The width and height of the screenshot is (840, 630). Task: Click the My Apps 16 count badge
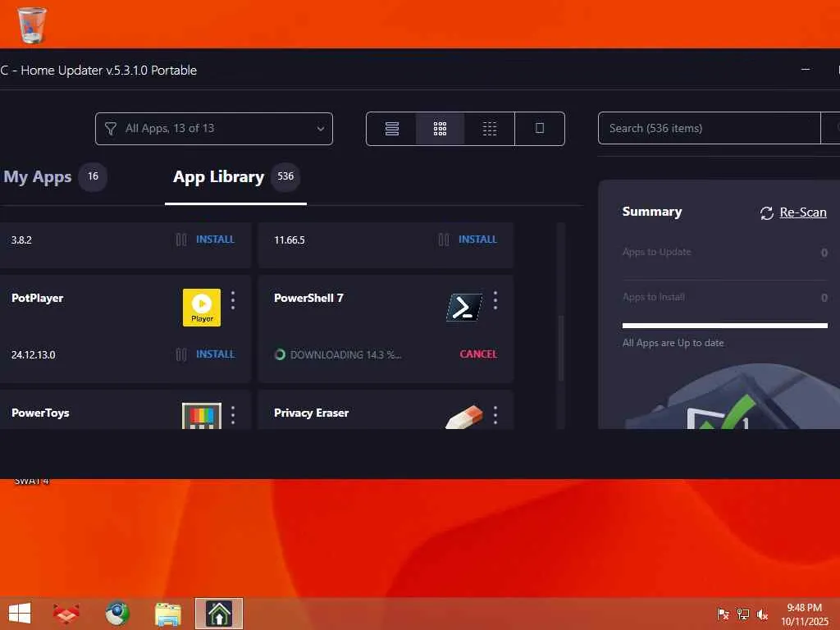93,176
